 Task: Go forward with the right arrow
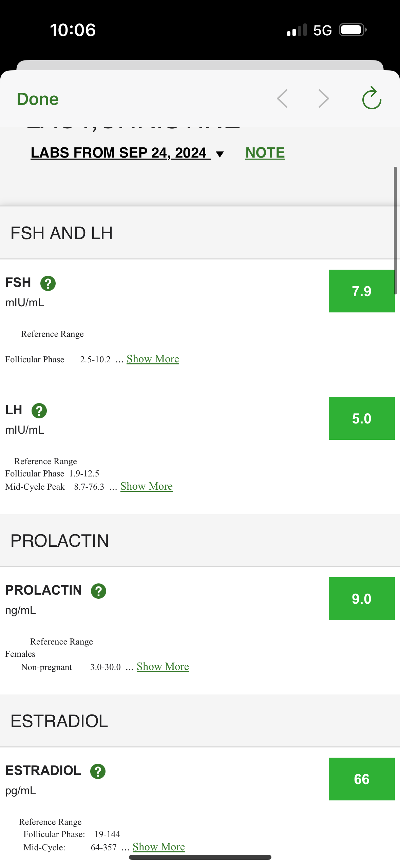coord(324,99)
